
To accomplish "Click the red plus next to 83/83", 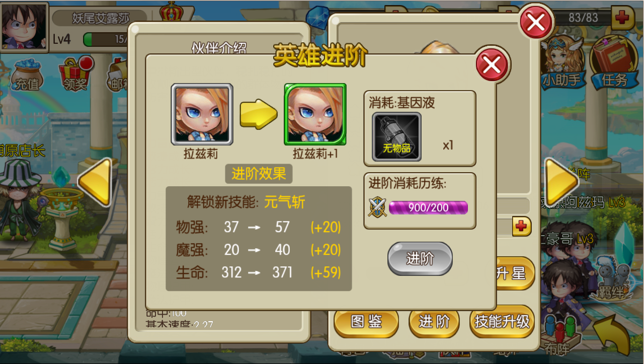I will coord(623,18).
